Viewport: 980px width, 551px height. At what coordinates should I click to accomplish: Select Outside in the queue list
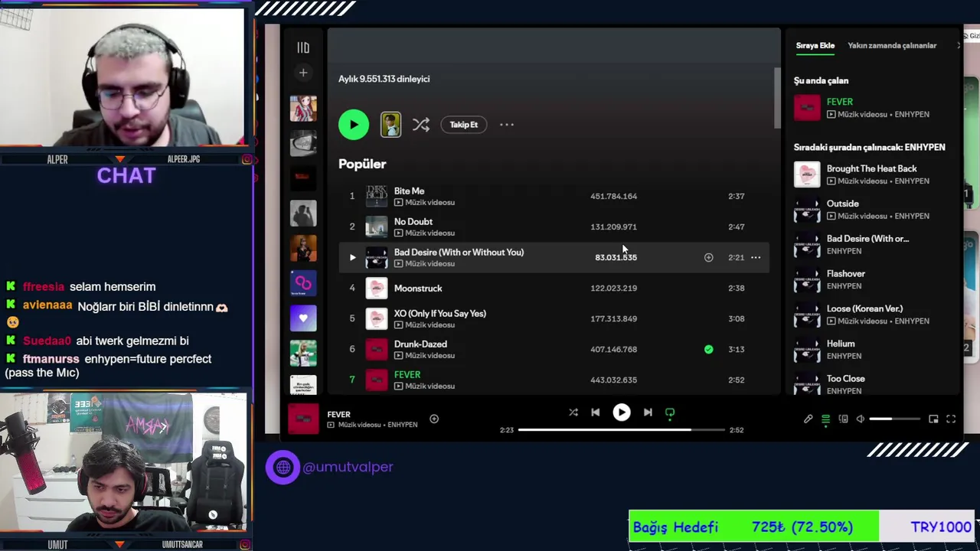[x=842, y=204]
